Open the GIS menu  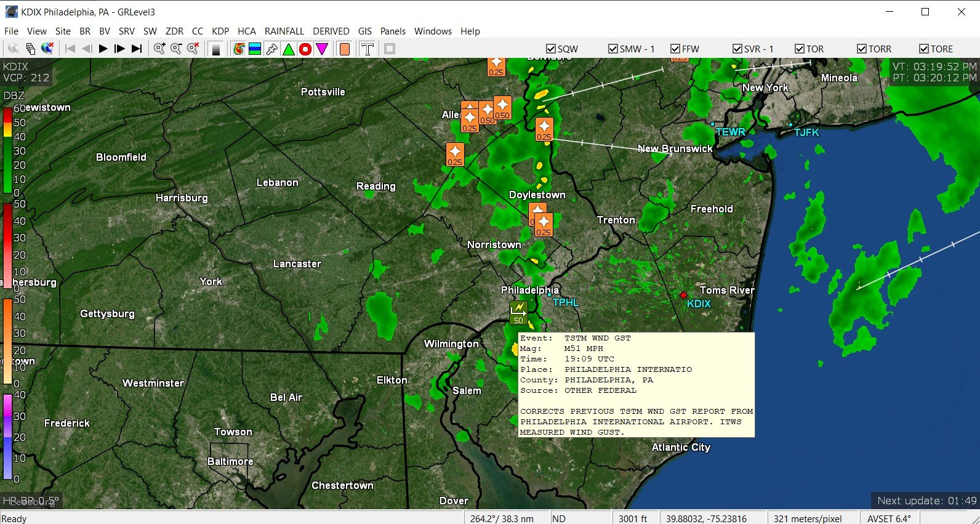[365, 31]
